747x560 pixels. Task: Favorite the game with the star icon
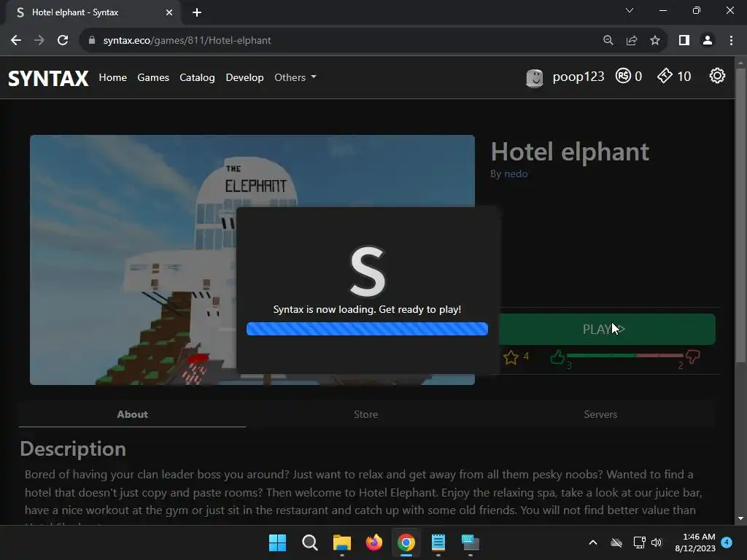click(x=511, y=357)
